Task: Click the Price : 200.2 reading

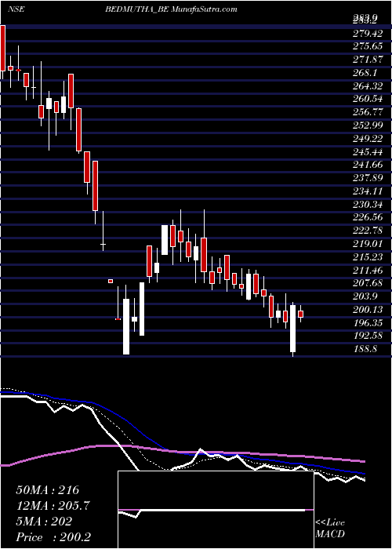Action: pyautogui.click(x=52, y=537)
